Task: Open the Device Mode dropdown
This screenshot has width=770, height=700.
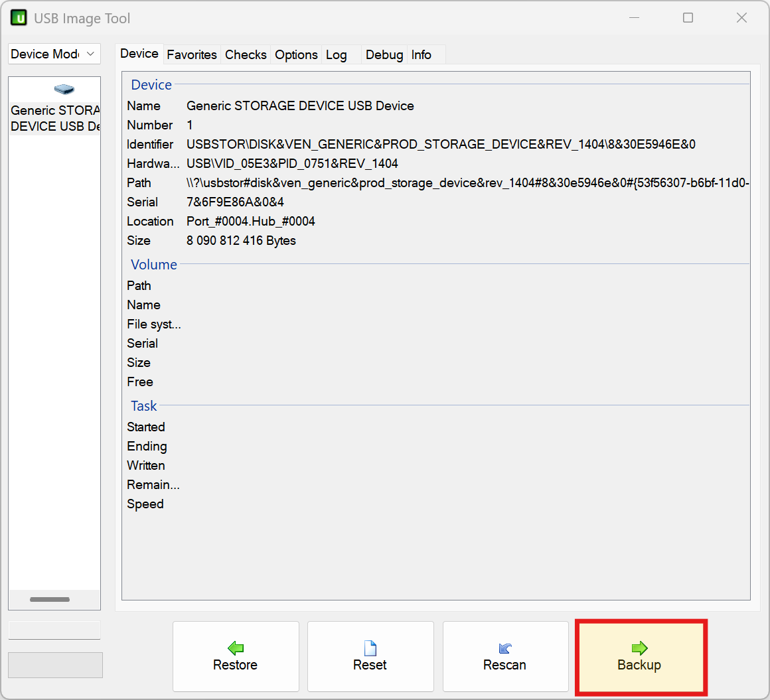Action: coord(54,54)
